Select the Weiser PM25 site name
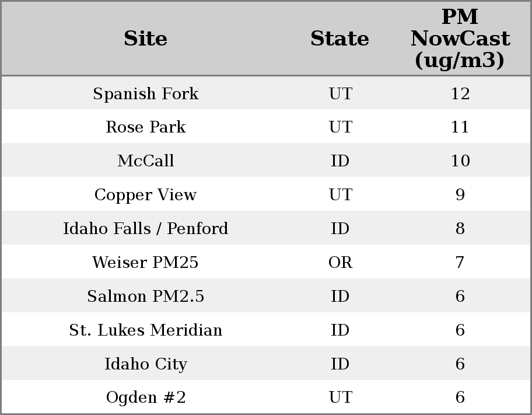 coord(146,263)
